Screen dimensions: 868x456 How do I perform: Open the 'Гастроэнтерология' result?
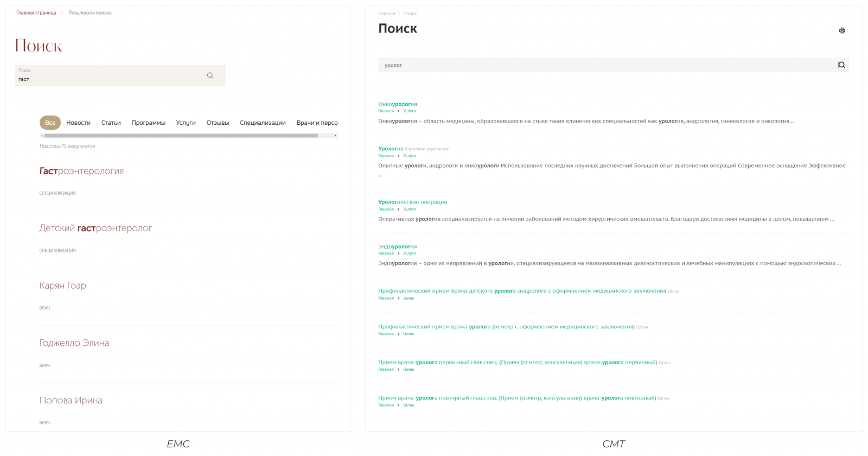[x=81, y=171]
